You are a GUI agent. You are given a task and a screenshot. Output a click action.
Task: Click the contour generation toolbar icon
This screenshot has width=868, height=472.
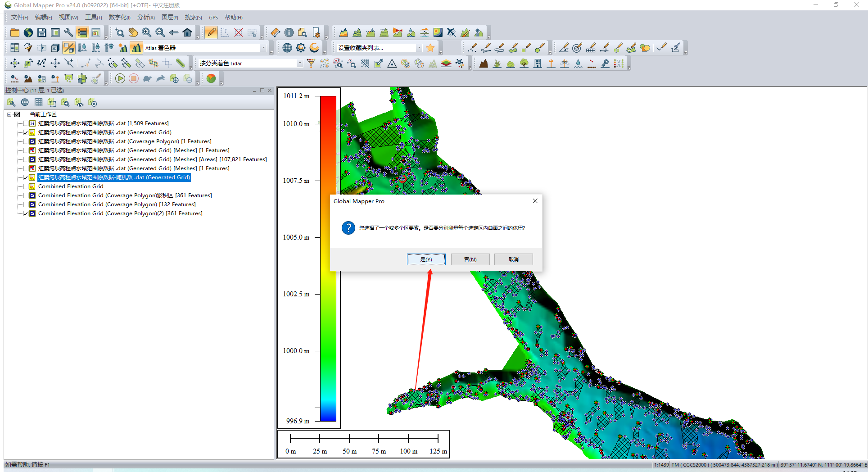[357, 32]
